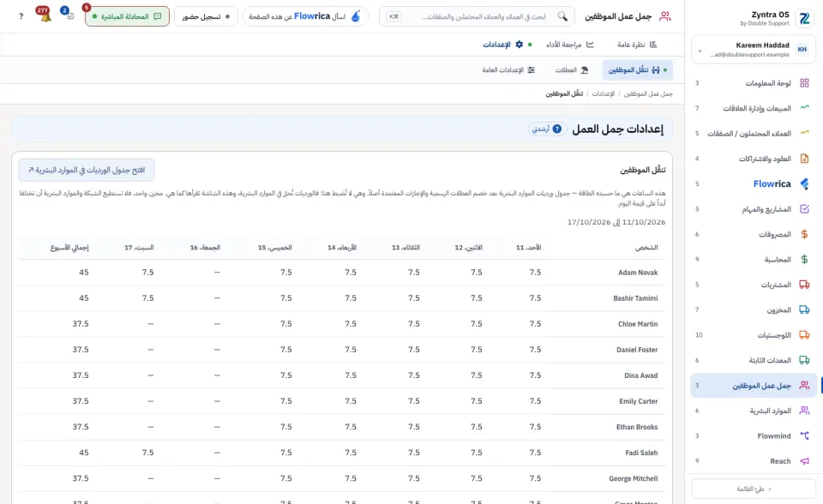Click Chloe Martin's weekly total 37.5
Screen dimensions: 823x504
pos(81,324)
